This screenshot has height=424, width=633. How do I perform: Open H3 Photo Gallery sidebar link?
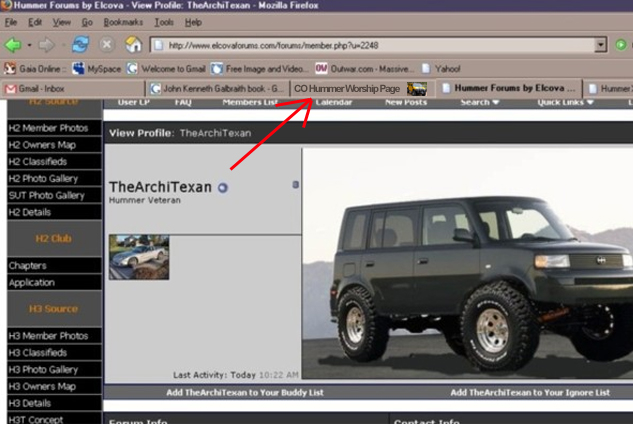pos(54,370)
